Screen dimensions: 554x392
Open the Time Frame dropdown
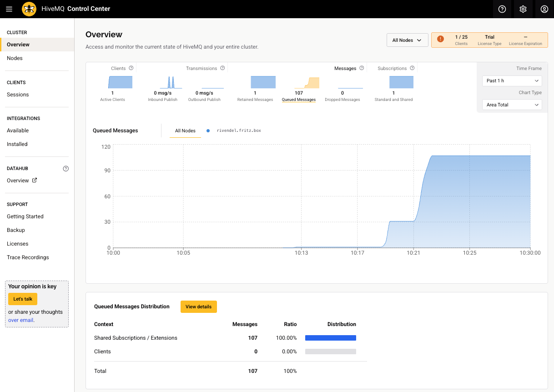(512, 80)
